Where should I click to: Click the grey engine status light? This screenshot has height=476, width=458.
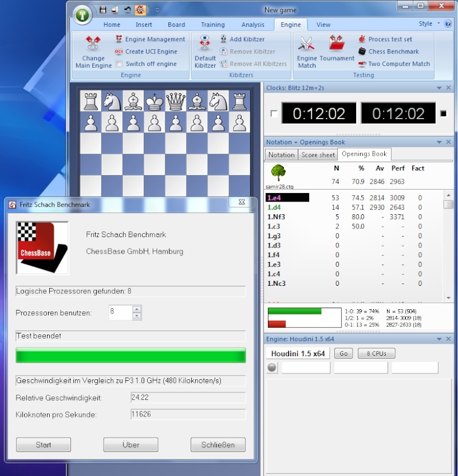point(272,368)
